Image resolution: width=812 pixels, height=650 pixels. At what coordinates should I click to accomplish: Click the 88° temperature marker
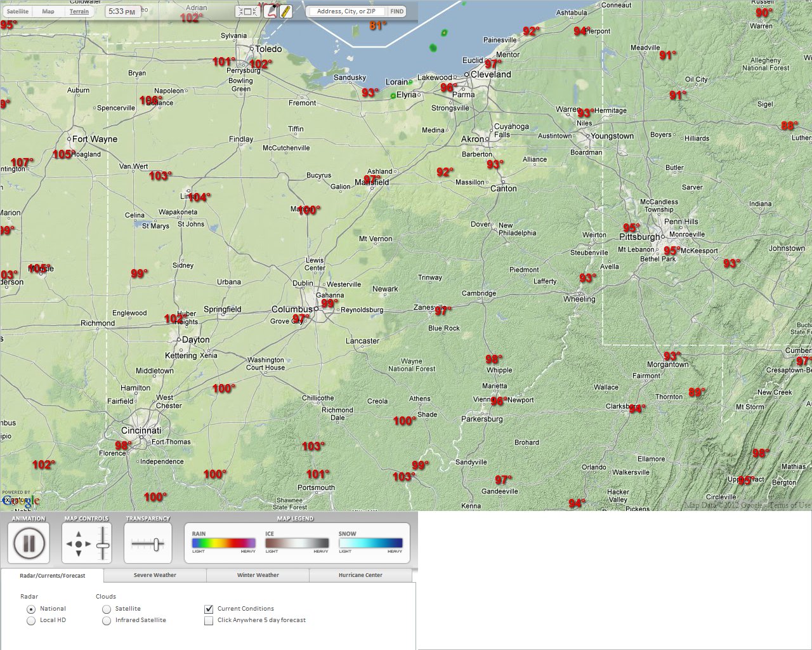[x=790, y=126]
